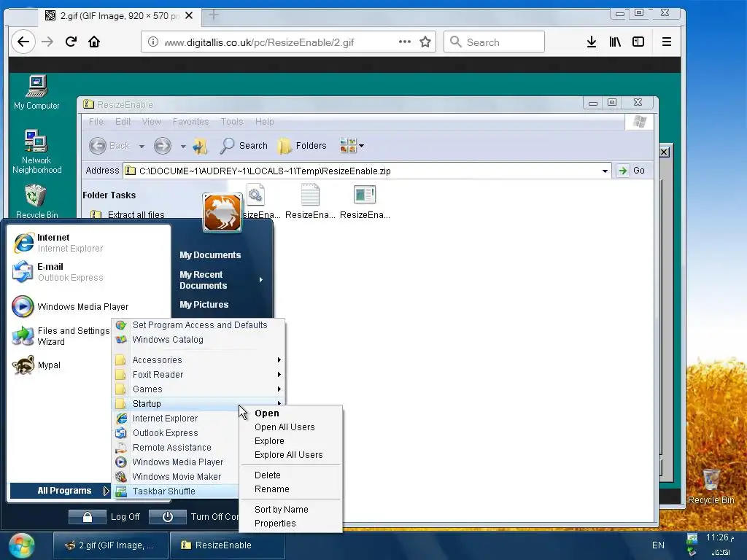Choose Open All Users in context menu
The image size is (747, 560).
290,427
